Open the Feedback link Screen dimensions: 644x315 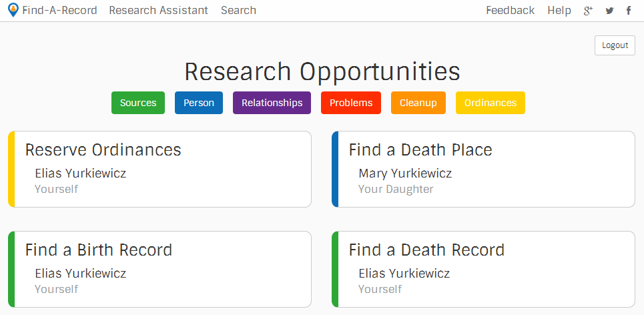click(510, 11)
